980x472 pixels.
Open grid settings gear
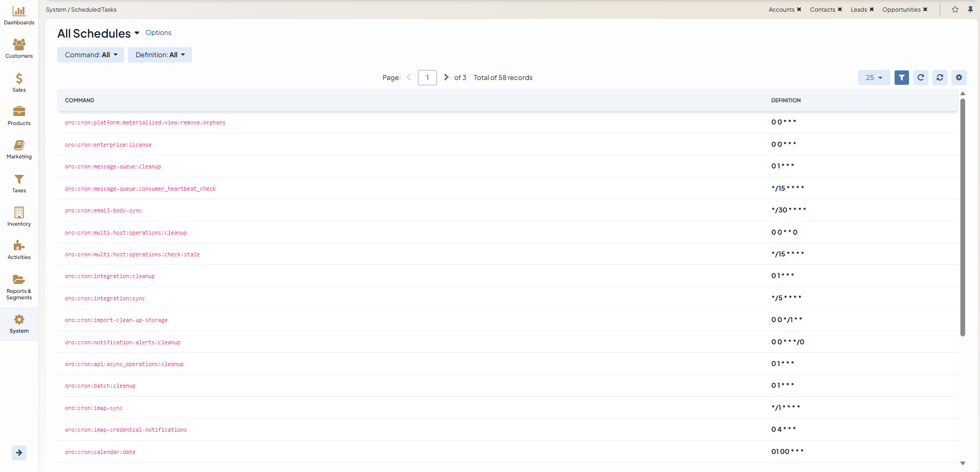pos(959,77)
